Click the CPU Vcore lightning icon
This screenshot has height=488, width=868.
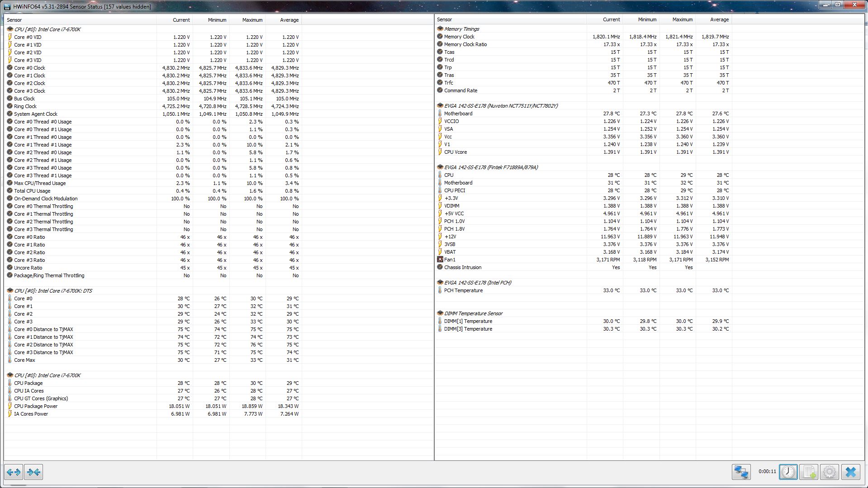[440, 152]
